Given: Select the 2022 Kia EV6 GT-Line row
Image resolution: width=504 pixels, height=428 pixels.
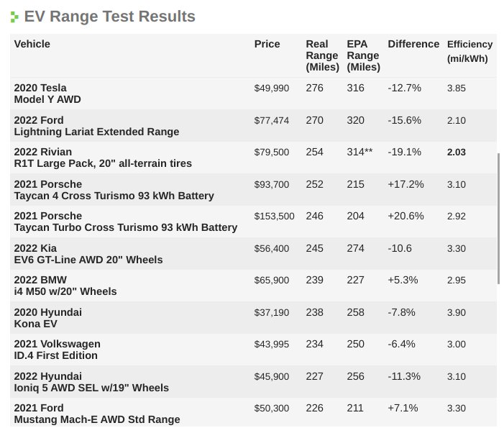Looking at the screenshot, I should (253, 254).
